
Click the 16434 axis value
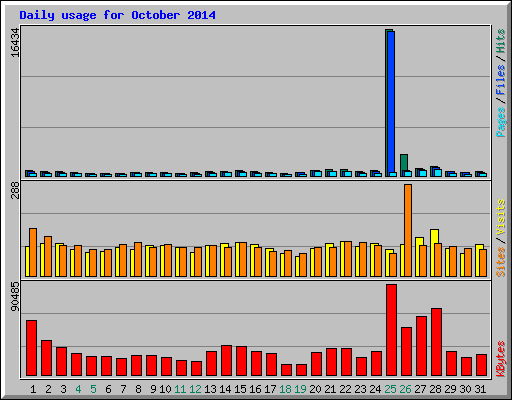tap(15, 42)
